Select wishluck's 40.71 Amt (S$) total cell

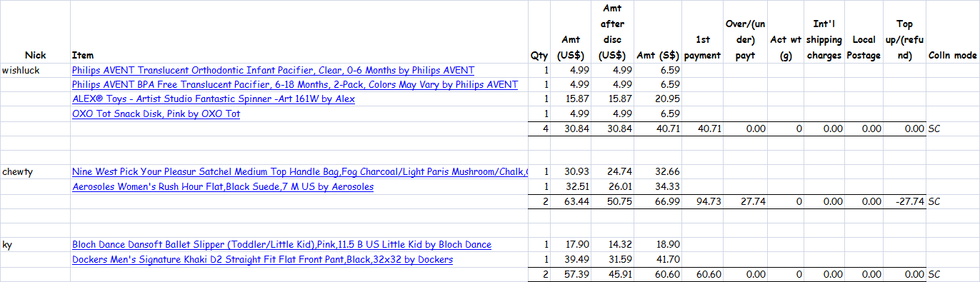pos(657,129)
